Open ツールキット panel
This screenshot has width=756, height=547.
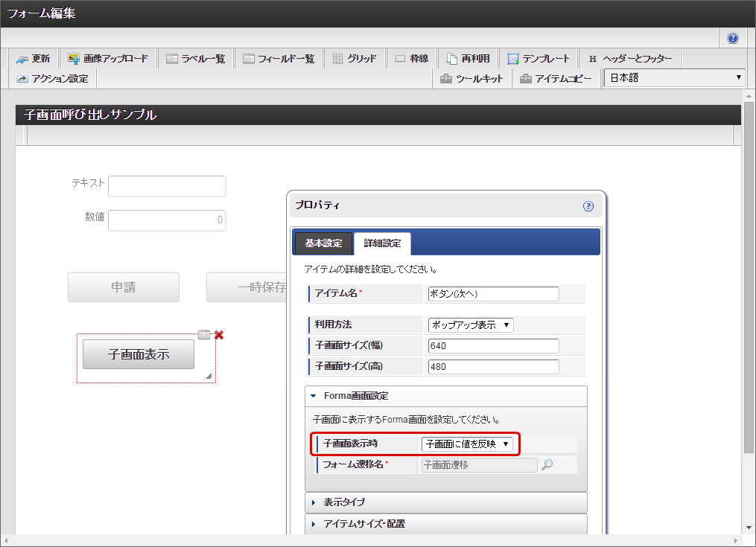pyautogui.click(x=471, y=79)
